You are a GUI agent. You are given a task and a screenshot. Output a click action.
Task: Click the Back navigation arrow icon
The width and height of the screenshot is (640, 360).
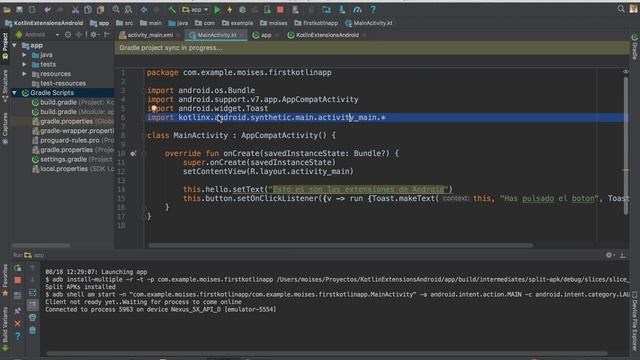point(144,9)
